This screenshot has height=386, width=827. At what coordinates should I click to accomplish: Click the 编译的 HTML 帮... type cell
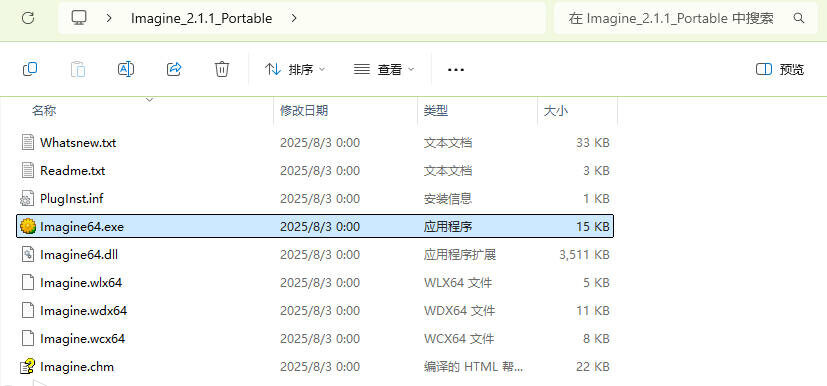[474, 366]
